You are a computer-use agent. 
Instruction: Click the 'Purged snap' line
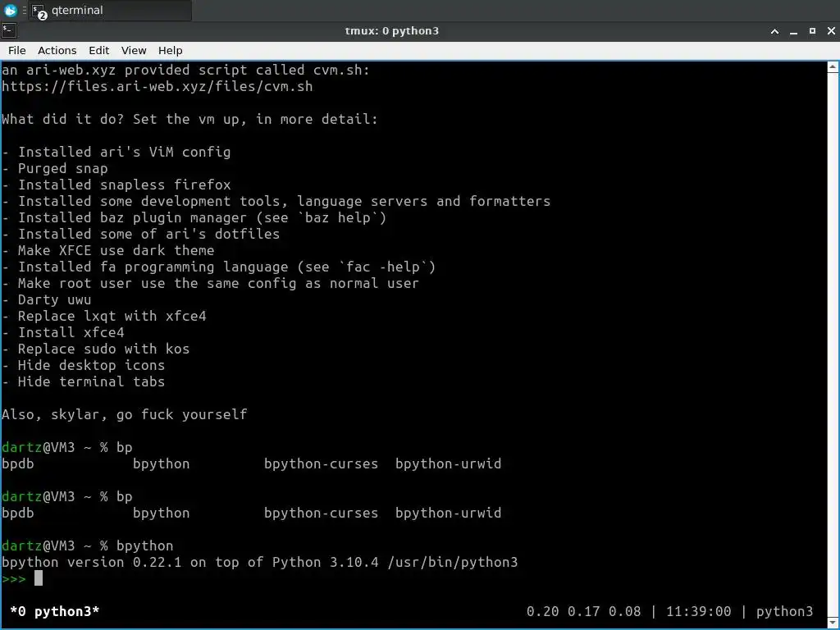(55, 168)
